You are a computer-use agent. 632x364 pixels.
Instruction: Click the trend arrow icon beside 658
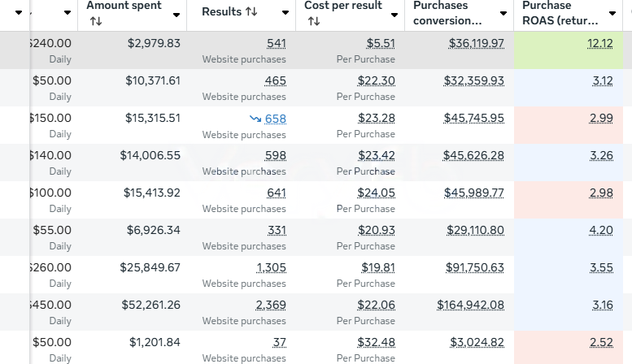coord(255,119)
